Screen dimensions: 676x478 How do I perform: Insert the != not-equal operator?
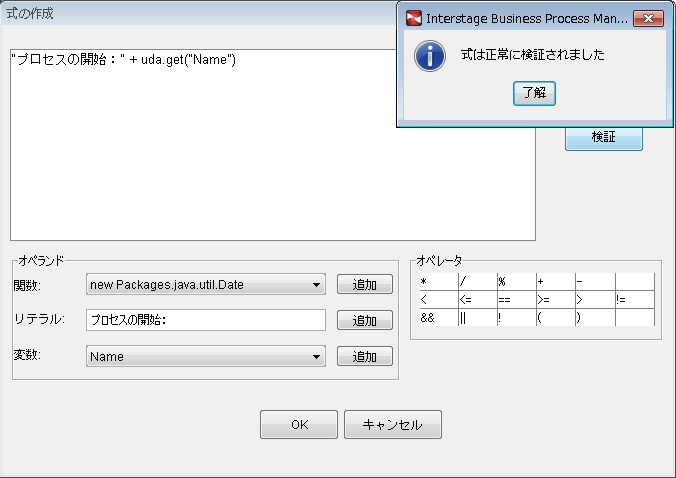(x=635, y=300)
